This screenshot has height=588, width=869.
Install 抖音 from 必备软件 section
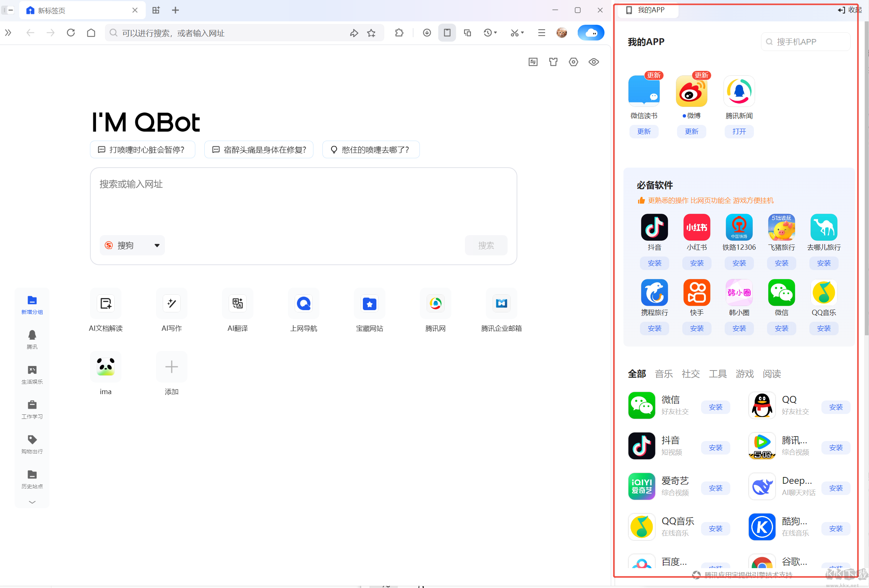(x=654, y=263)
